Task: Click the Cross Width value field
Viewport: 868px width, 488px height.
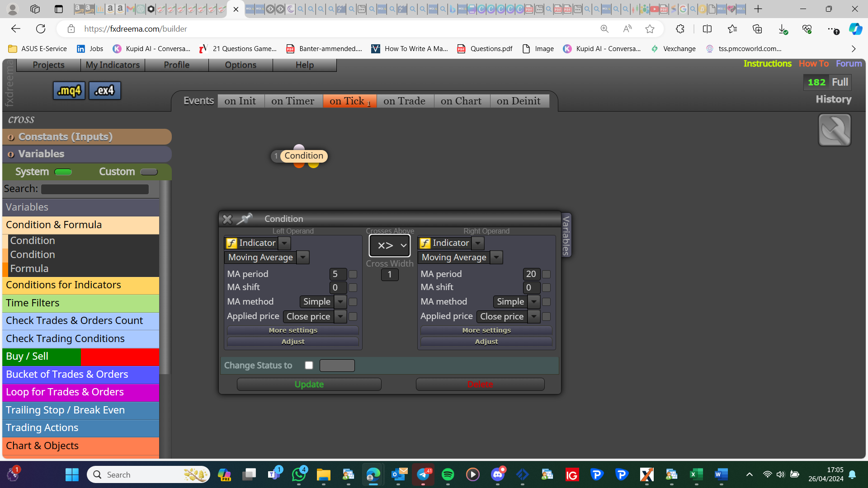Action: click(390, 275)
